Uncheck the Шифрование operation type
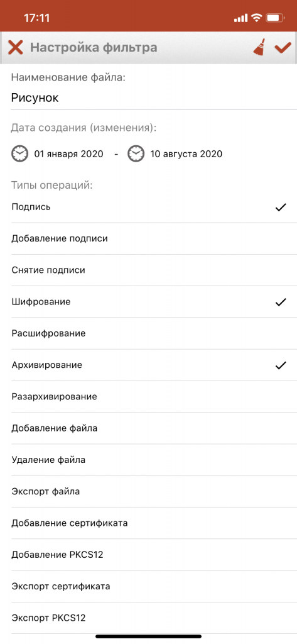297x644 pixels. (x=148, y=302)
